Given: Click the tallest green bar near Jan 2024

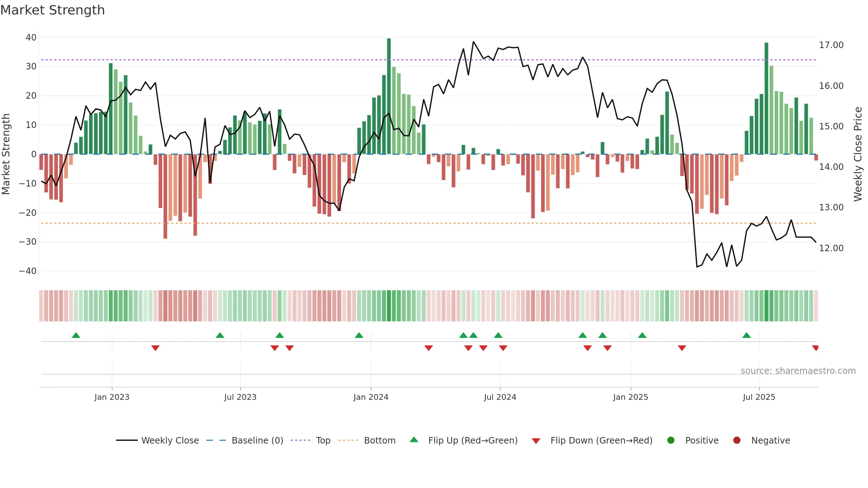Looking at the screenshot, I should click(389, 96).
